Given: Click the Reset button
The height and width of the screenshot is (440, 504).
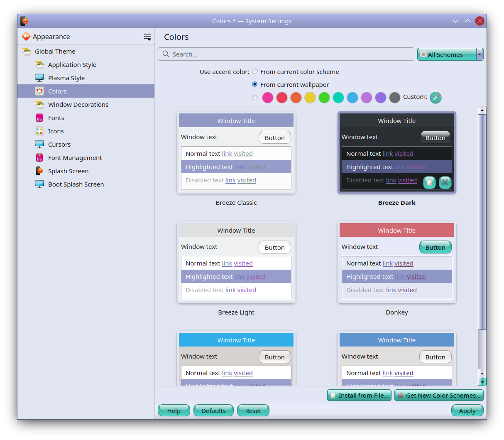Looking at the screenshot, I should point(253,411).
